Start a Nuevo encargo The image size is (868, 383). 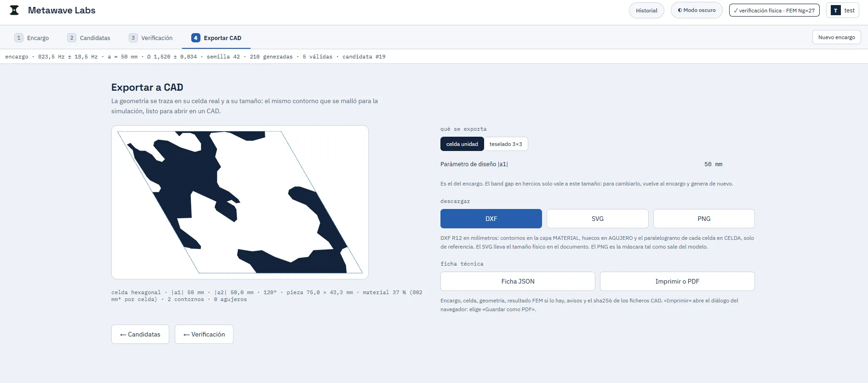[x=837, y=37]
